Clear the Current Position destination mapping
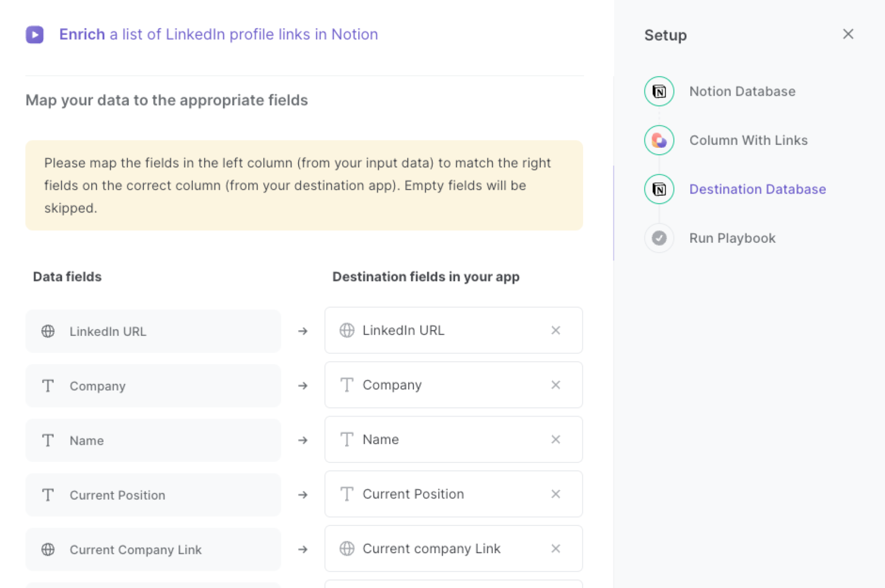This screenshot has width=885, height=588. 556,494
